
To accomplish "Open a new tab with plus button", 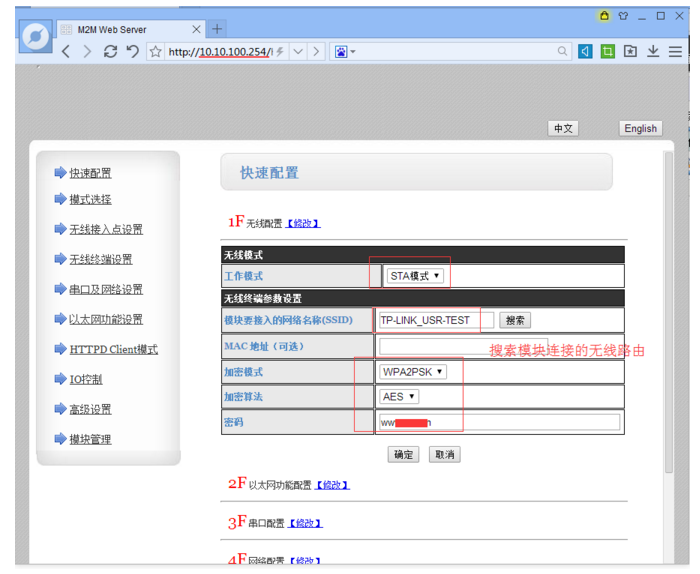I will (218, 29).
